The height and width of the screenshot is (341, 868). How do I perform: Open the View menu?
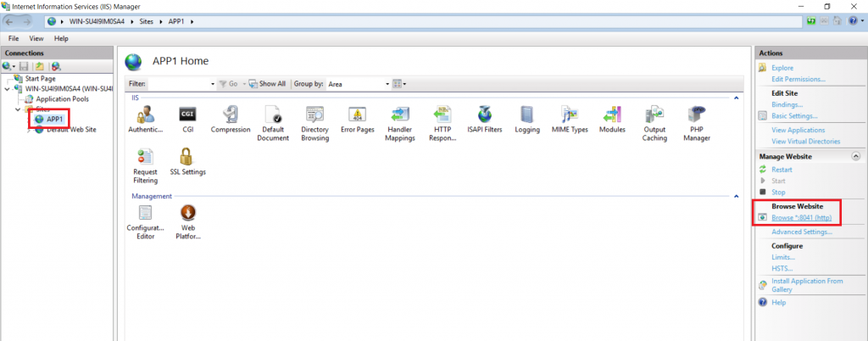(x=36, y=39)
